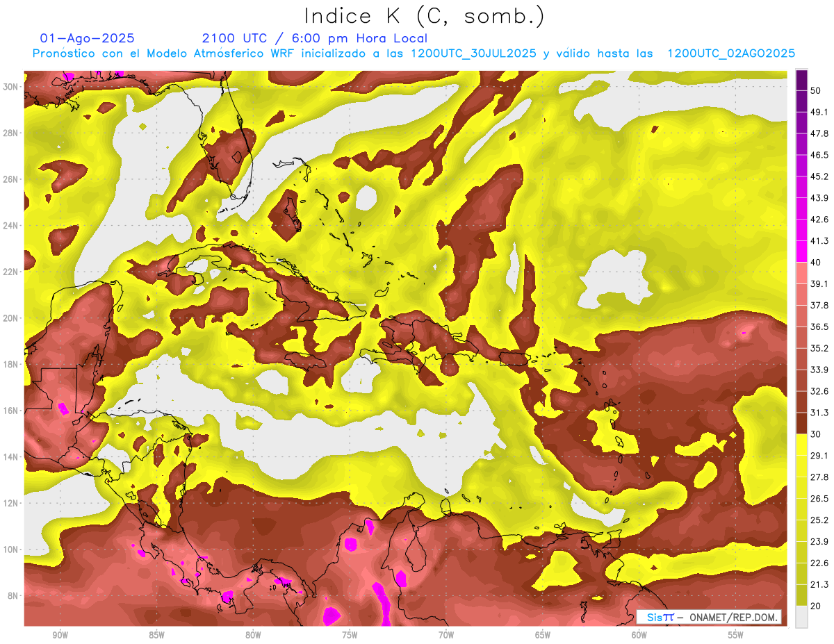This screenshot has width=834, height=644.
Task: Click the color bar value "45.2"
Action: click(x=819, y=176)
